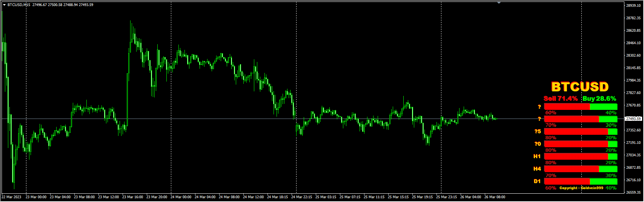Viewport: 644px width, 202px height.
Task: Click the 25 Mar 19:15 time axis label
Action: (422, 197)
